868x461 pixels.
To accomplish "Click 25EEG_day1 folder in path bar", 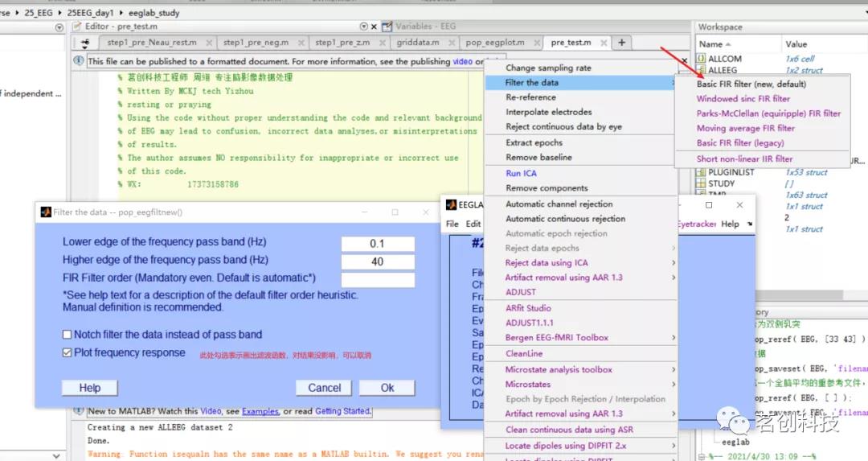I will pos(90,12).
